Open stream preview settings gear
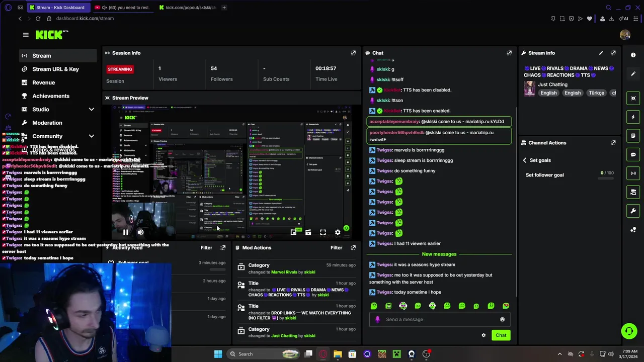This screenshot has width=644, height=362. 338,232
